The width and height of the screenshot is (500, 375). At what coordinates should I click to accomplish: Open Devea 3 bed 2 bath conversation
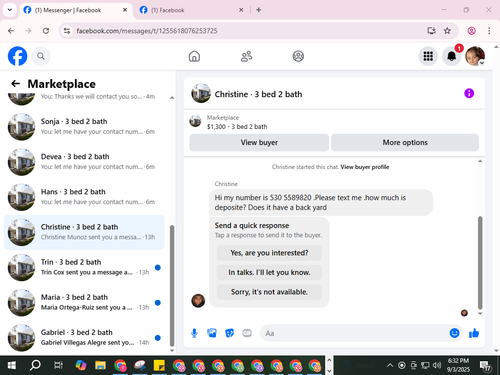(84, 162)
